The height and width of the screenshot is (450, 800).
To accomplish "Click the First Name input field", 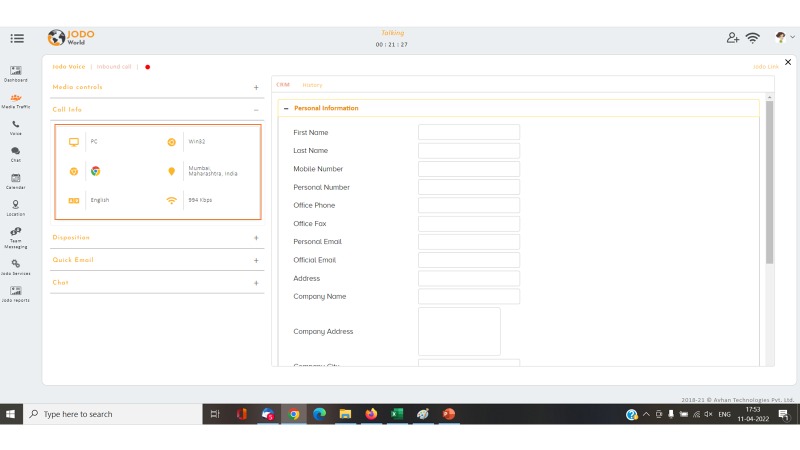I will pos(468,132).
